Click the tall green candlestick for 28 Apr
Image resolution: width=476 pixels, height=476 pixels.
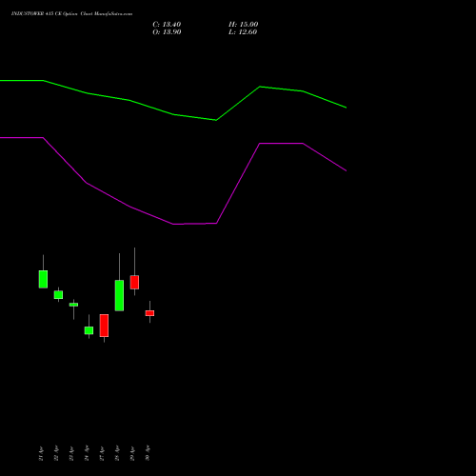point(119,295)
